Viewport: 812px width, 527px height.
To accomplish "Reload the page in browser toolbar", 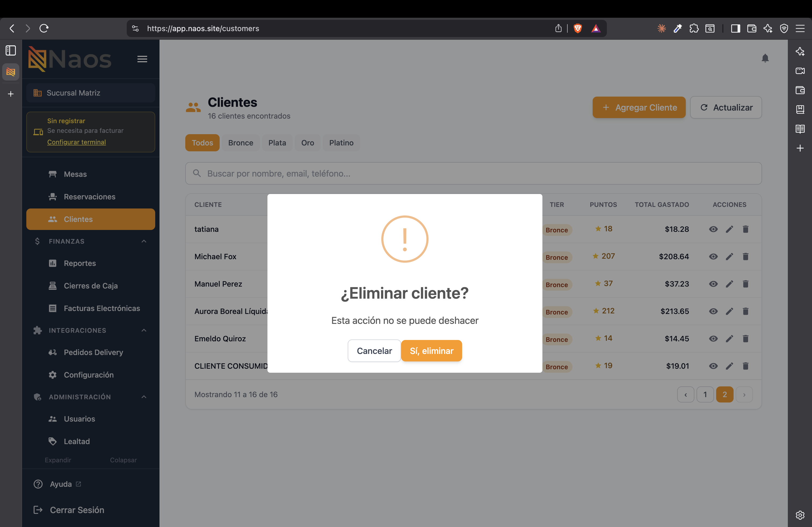I will pos(44,28).
